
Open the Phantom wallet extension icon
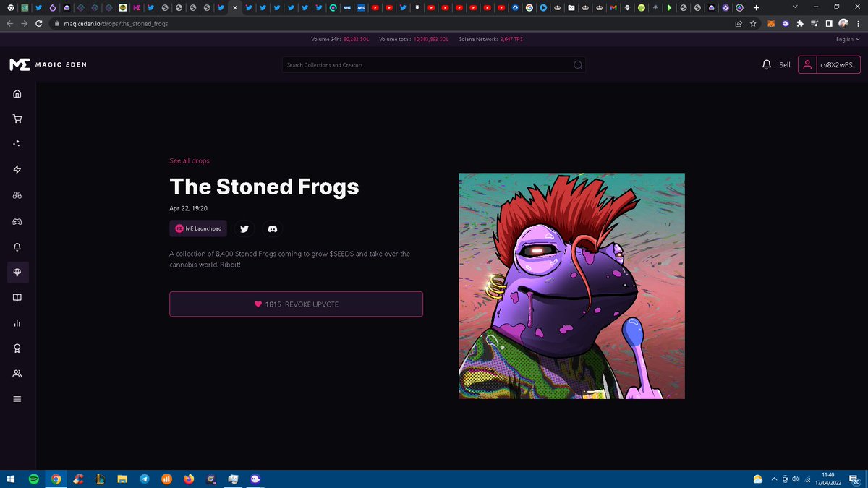(x=785, y=23)
